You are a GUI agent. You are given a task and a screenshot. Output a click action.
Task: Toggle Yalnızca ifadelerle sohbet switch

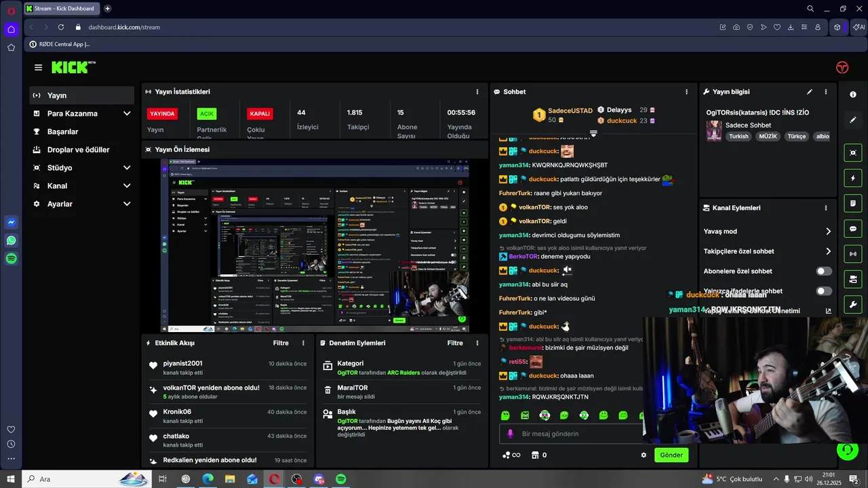824,291
